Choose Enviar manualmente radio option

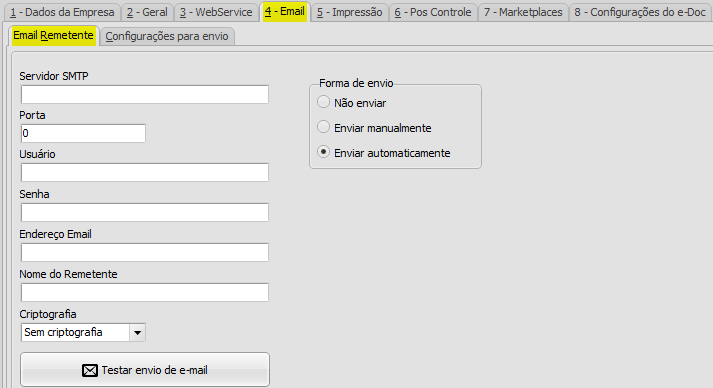click(x=323, y=127)
